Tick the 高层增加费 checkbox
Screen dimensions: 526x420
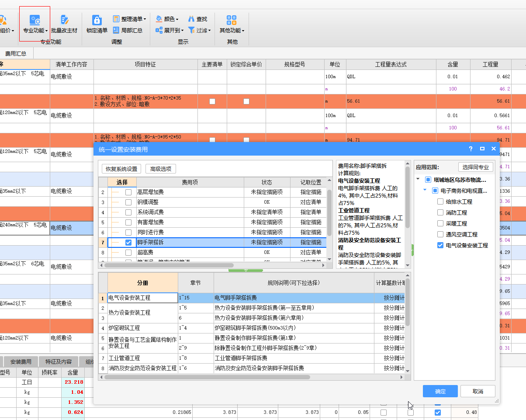click(x=128, y=192)
